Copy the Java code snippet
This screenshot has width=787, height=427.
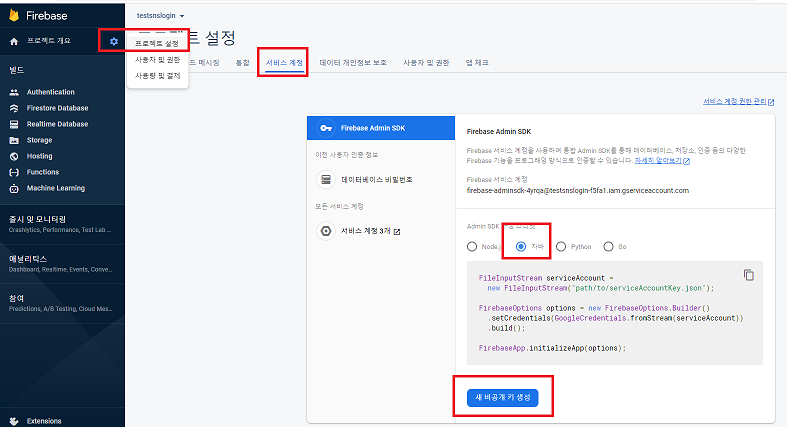749,275
